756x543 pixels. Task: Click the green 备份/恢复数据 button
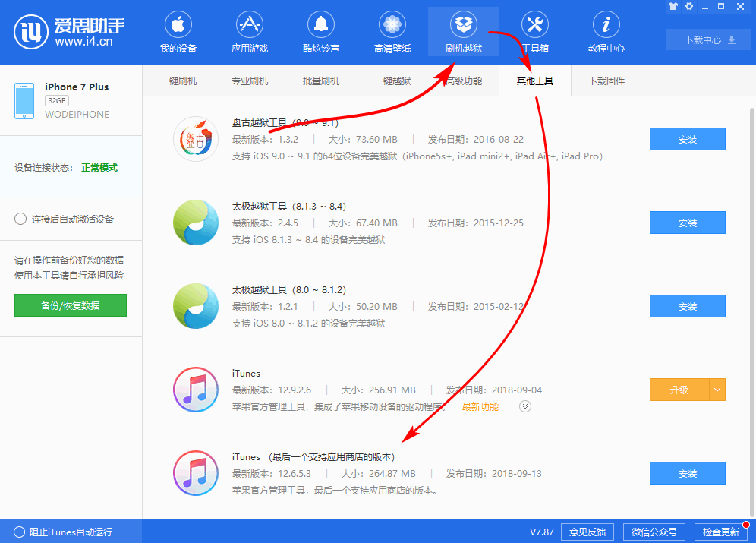pyautogui.click(x=70, y=305)
